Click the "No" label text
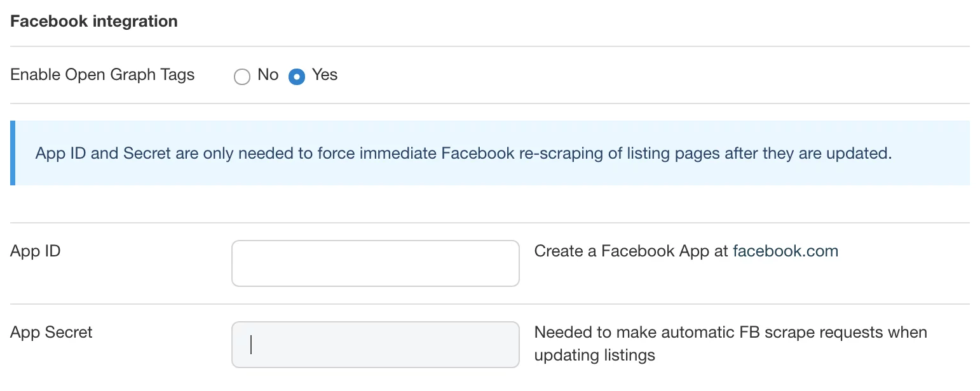This screenshot has height=391, width=980. pos(268,75)
